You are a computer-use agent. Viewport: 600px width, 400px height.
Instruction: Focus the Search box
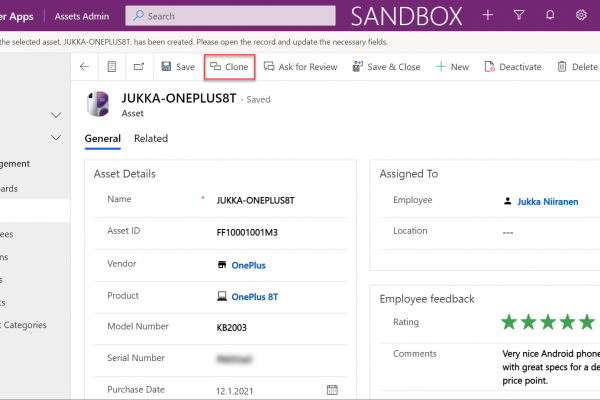[230, 16]
